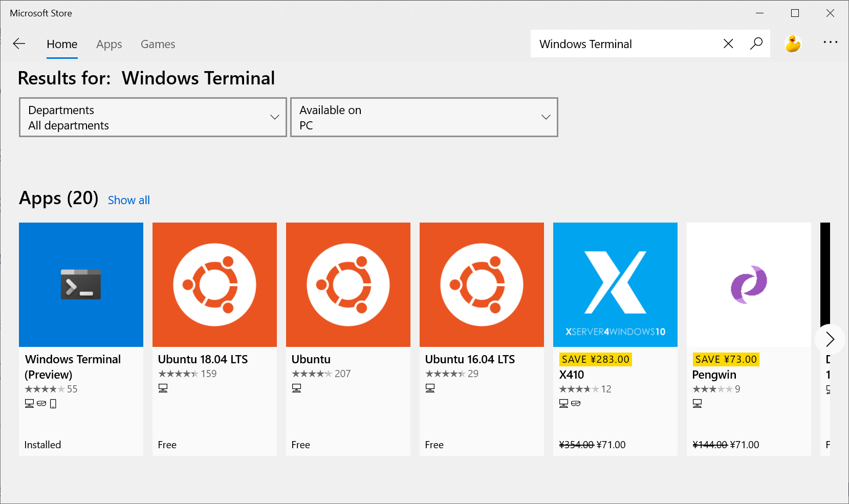Select the Home navigation item

62,44
